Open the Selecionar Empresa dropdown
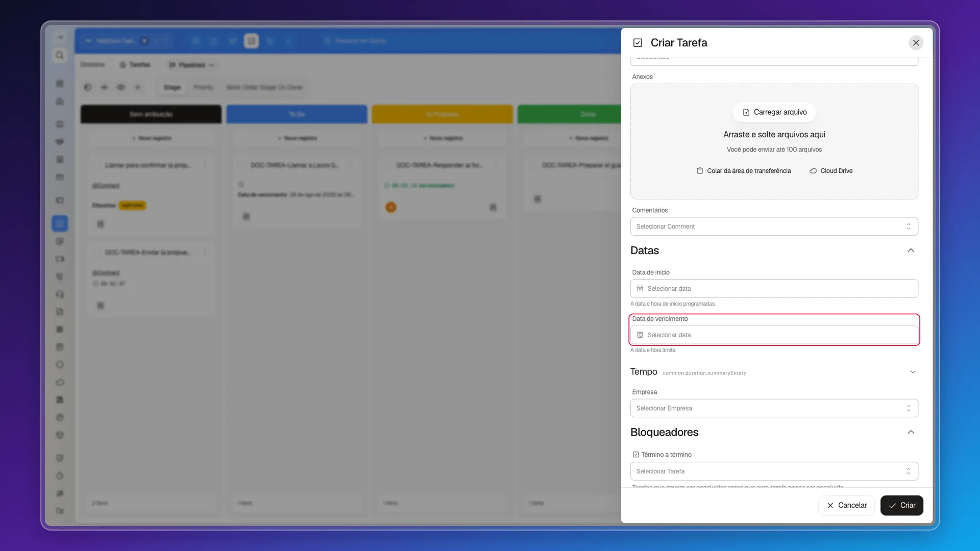The width and height of the screenshot is (980, 551). click(774, 408)
